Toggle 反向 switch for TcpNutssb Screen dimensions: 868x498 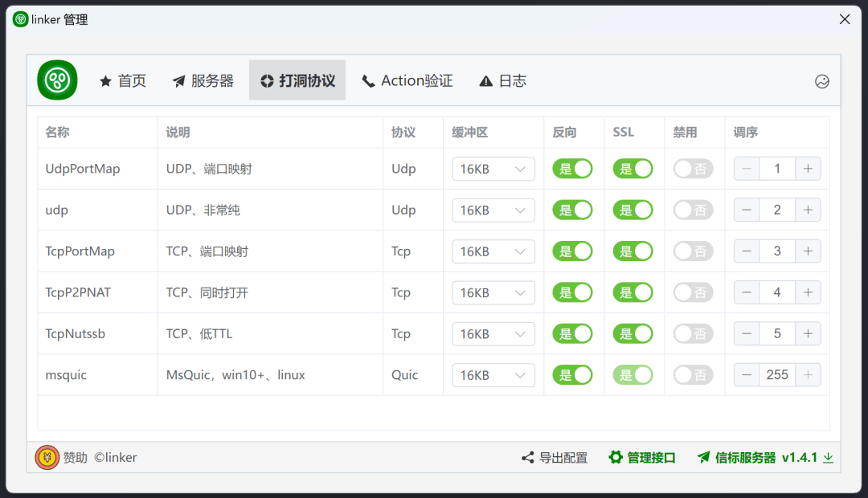[572, 333]
